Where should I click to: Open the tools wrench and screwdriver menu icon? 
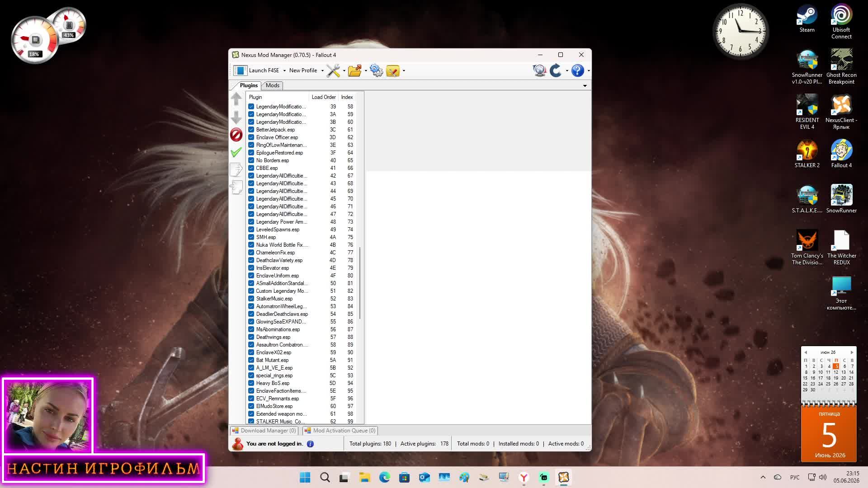333,70
